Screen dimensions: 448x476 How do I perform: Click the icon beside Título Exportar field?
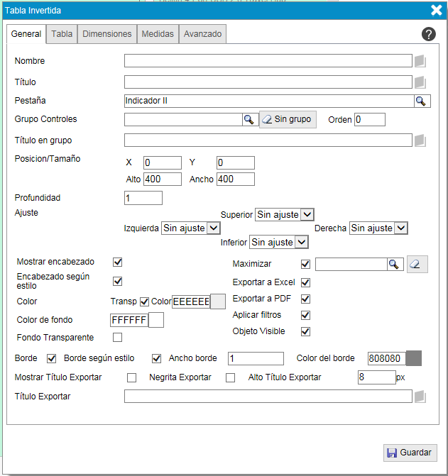pos(420,397)
